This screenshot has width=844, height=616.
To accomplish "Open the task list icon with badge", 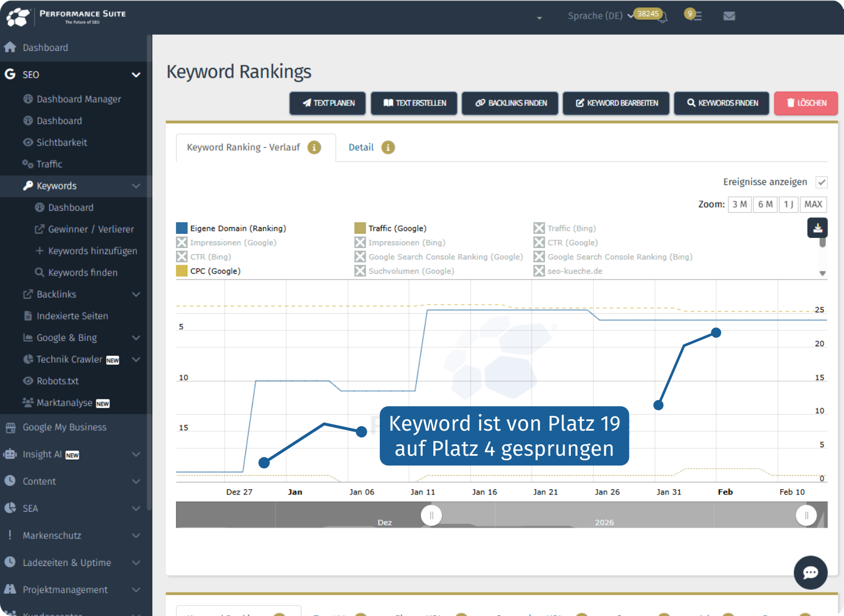I will [x=695, y=16].
